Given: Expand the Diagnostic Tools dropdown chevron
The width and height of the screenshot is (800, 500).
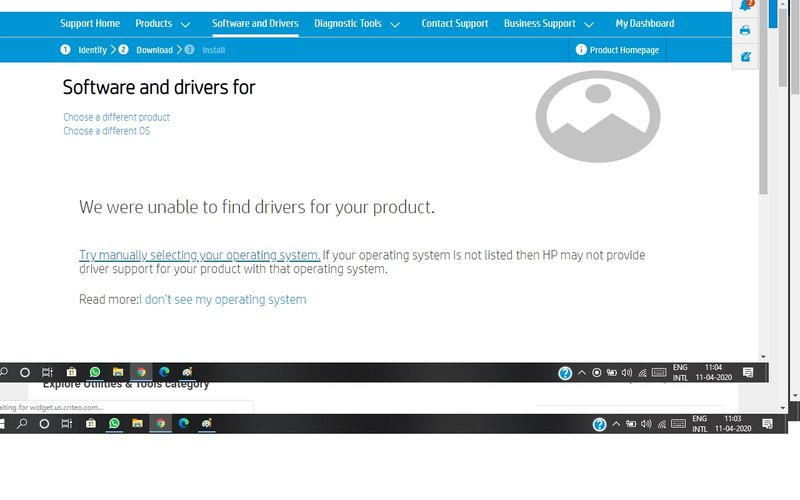Looking at the screenshot, I should [395, 24].
